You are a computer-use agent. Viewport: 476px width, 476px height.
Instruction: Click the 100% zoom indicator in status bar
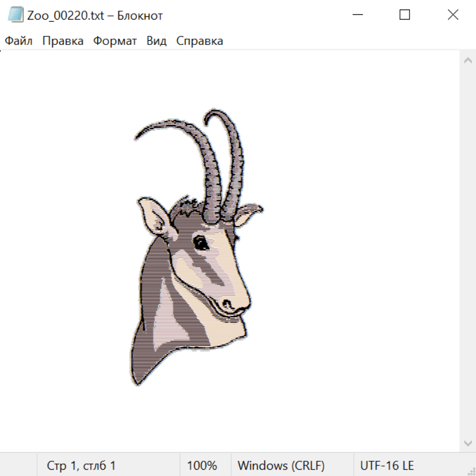click(202, 465)
